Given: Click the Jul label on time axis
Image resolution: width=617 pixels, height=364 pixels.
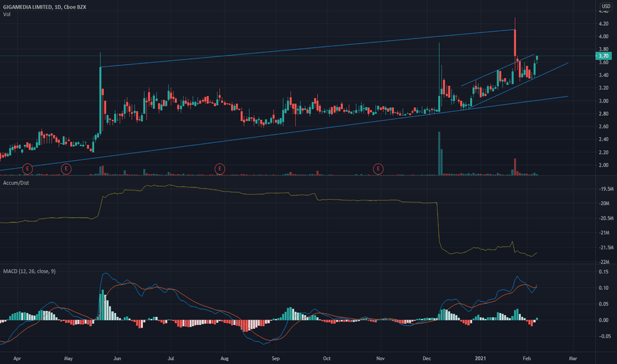Looking at the screenshot, I should [171, 359].
